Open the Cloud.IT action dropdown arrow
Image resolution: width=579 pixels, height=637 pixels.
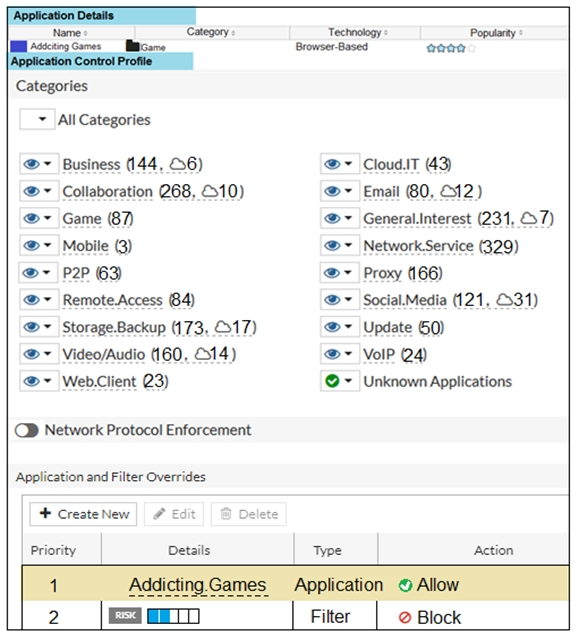pyautogui.click(x=348, y=164)
